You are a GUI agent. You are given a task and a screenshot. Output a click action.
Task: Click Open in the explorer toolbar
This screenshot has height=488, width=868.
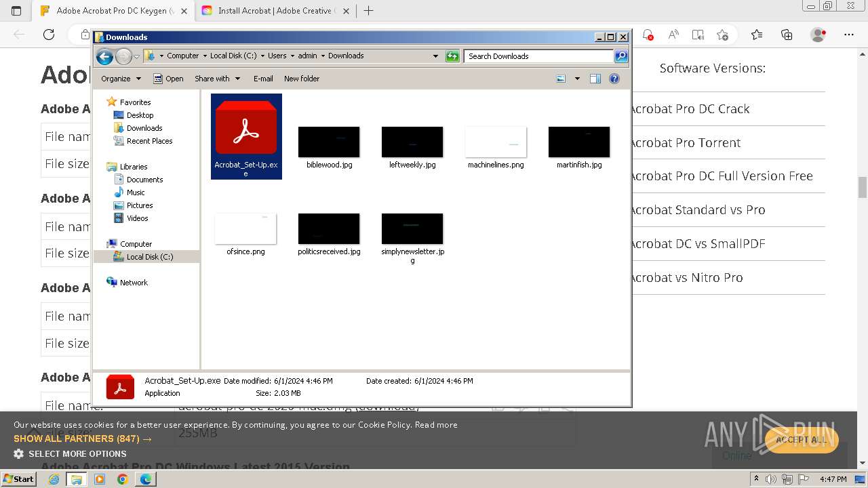click(x=168, y=79)
